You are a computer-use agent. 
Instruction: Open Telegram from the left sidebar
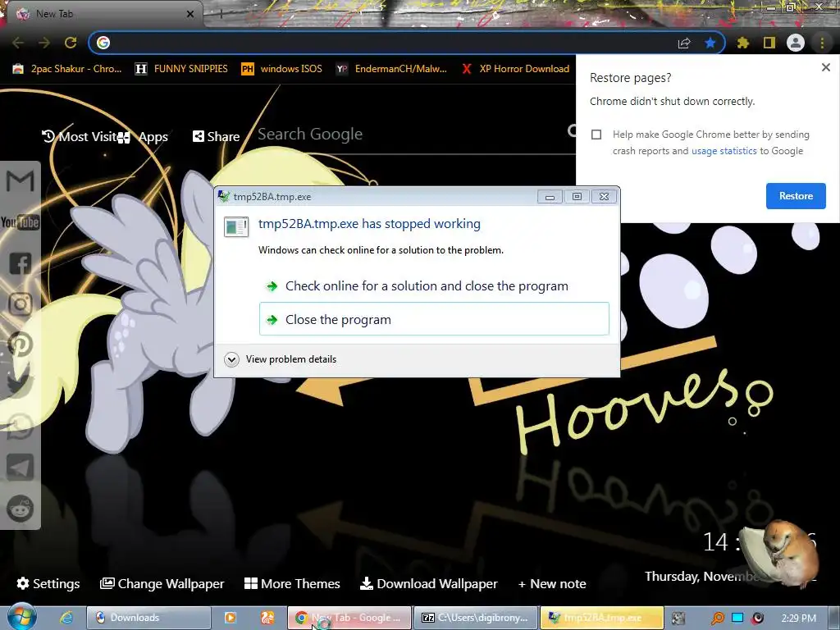tap(21, 468)
